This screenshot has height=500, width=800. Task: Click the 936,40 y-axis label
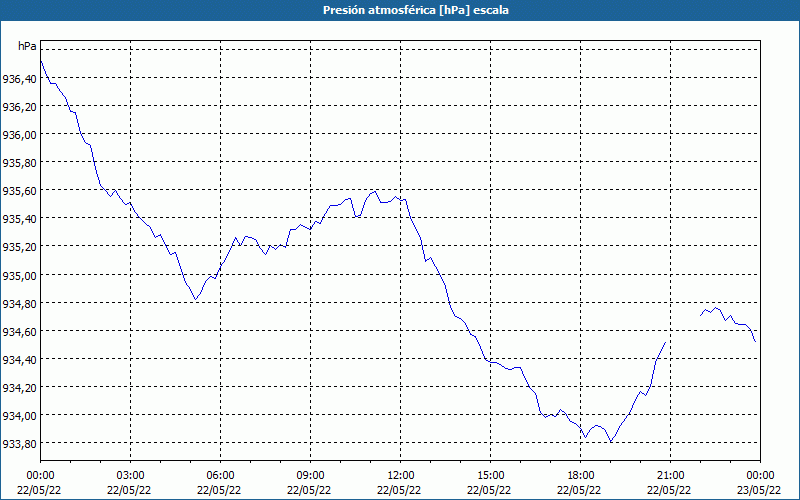(19, 79)
